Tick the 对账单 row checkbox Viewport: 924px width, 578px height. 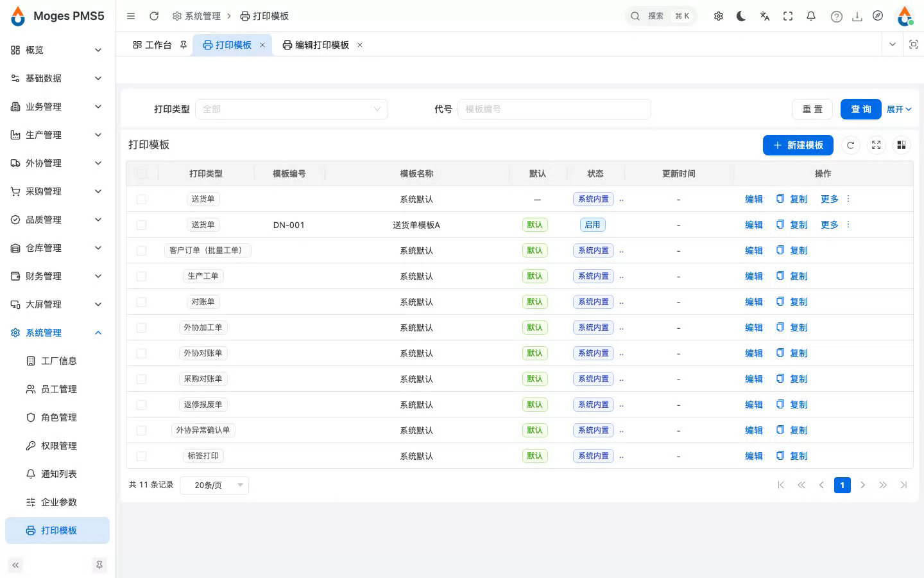coord(142,302)
